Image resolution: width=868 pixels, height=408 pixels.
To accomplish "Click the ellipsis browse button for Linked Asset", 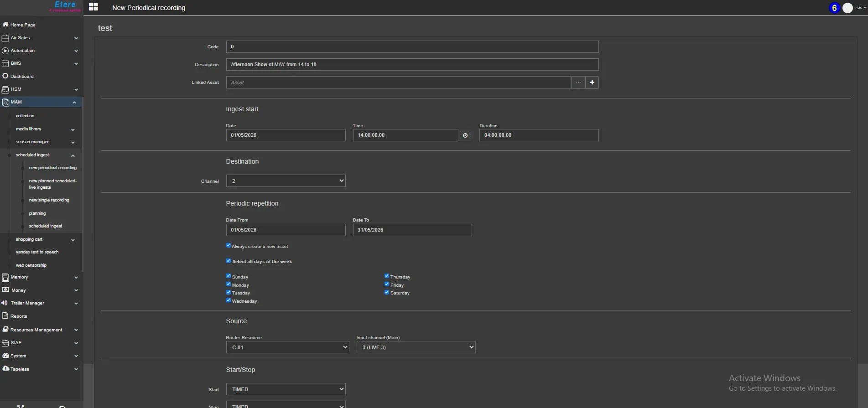I will point(578,83).
